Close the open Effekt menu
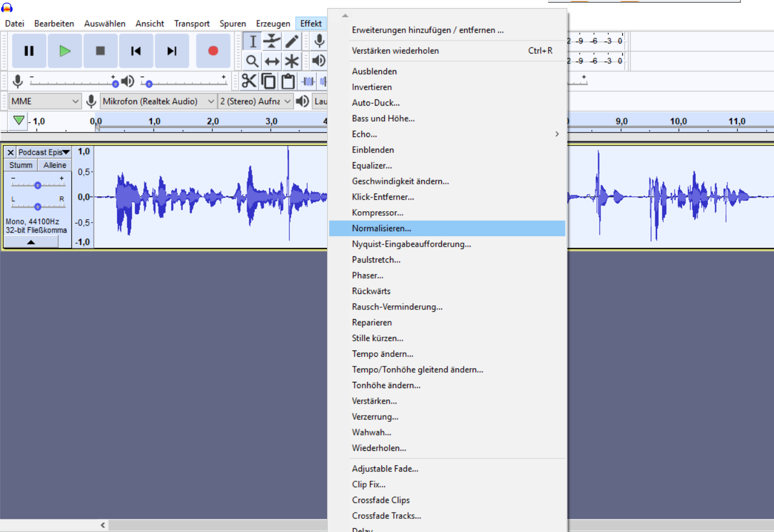This screenshot has height=532, width=774. [x=311, y=23]
